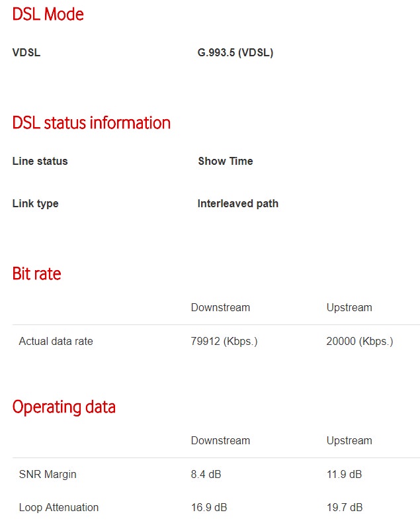The image size is (420, 527).
Task: Select the Loop Attenuation row label
Action: [59, 507]
